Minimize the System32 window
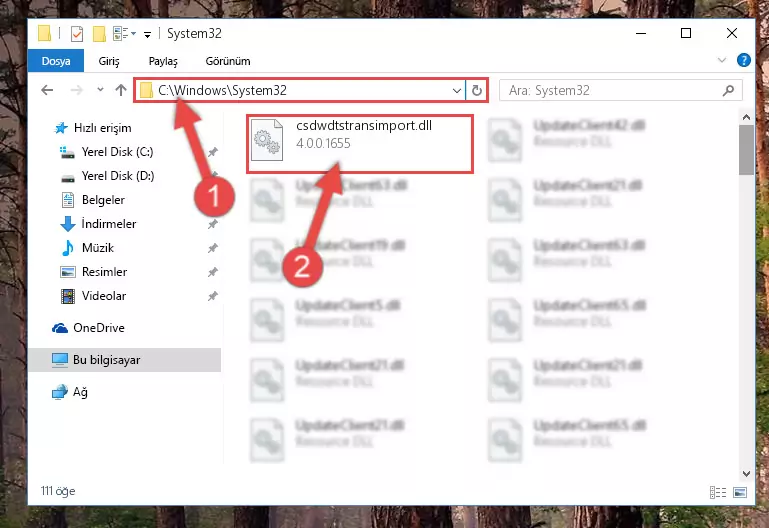The width and height of the screenshot is (769, 528). click(x=641, y=33)
